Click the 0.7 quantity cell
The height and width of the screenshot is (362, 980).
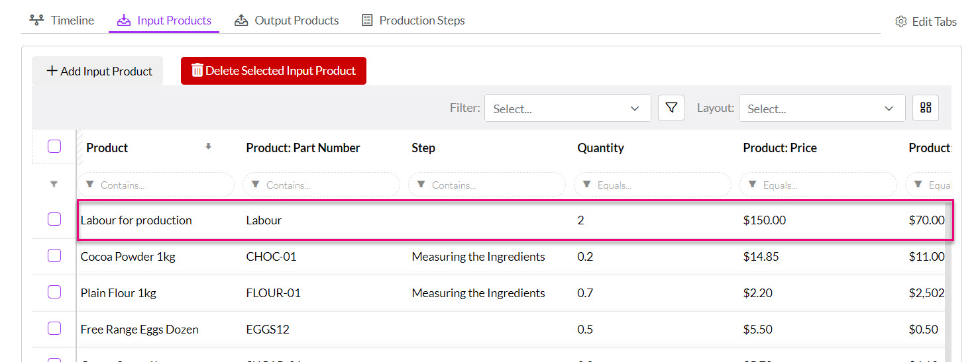point(585,293)
